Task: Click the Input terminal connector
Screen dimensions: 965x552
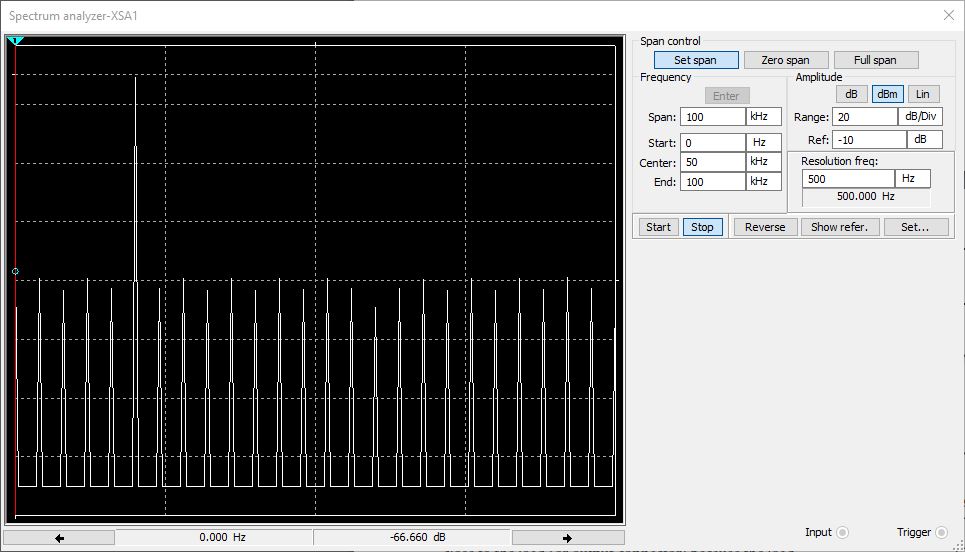Action: point(843,532)
